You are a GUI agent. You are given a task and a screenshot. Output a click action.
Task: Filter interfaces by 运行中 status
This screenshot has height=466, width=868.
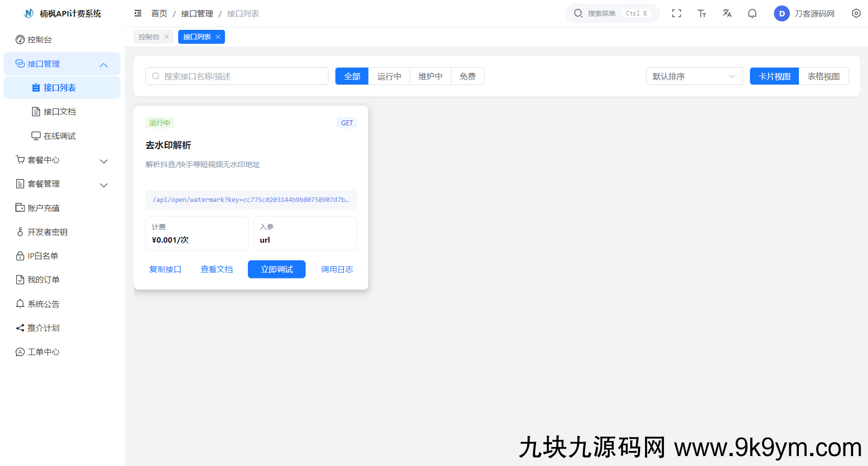pos(389,76)
